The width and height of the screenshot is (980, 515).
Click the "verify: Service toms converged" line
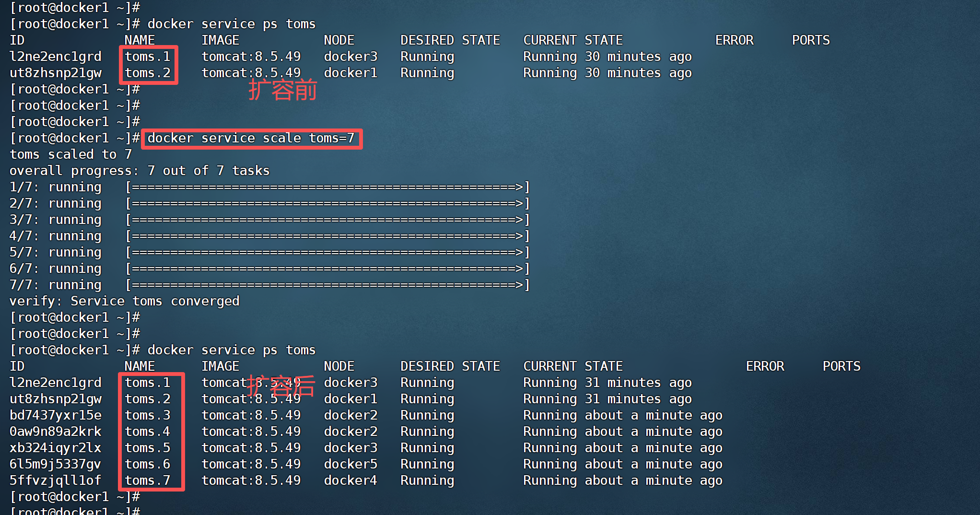click(x=124, y=301)
